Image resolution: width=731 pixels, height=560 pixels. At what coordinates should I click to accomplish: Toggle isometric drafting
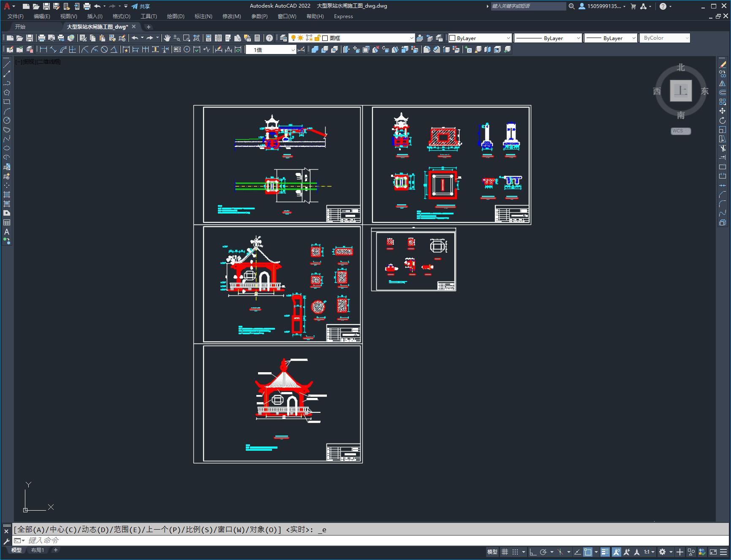coord(560,552)
